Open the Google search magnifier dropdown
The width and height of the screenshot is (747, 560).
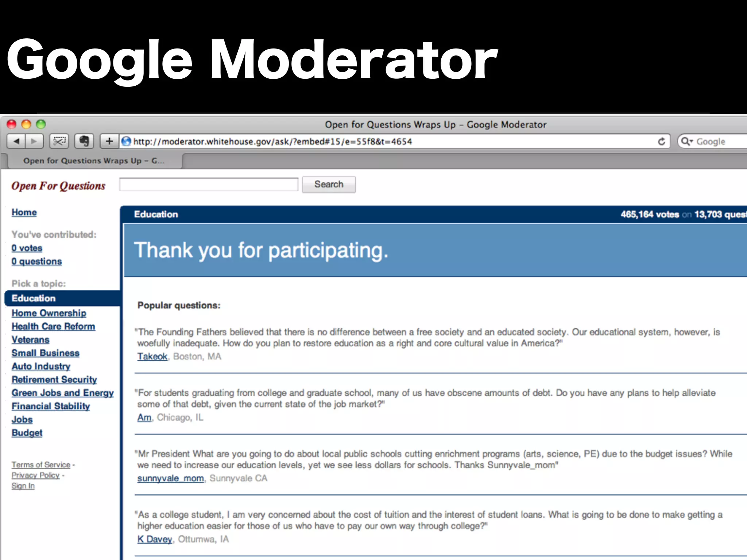point(687,141)
